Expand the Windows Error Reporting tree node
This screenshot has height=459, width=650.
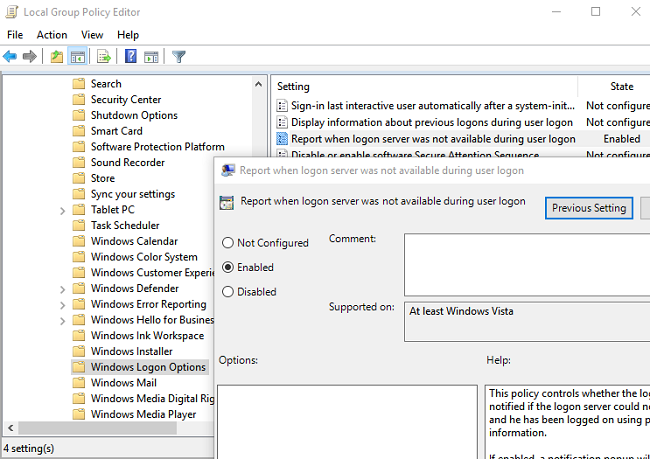point(63,305)
